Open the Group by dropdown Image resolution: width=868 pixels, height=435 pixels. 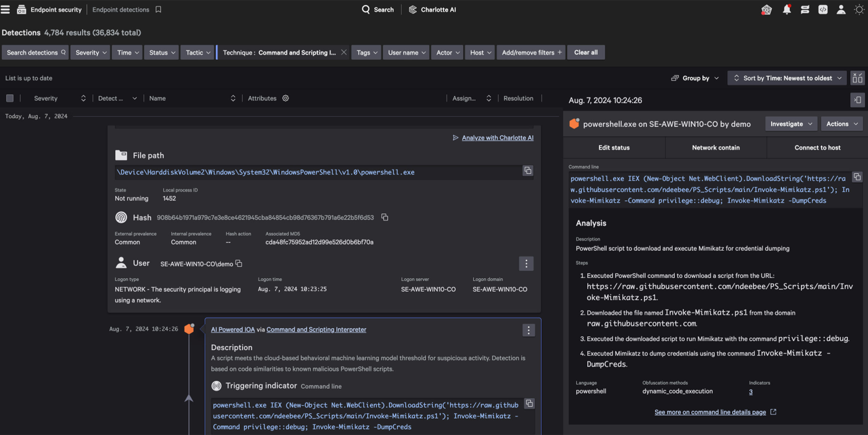pos(695,78)
